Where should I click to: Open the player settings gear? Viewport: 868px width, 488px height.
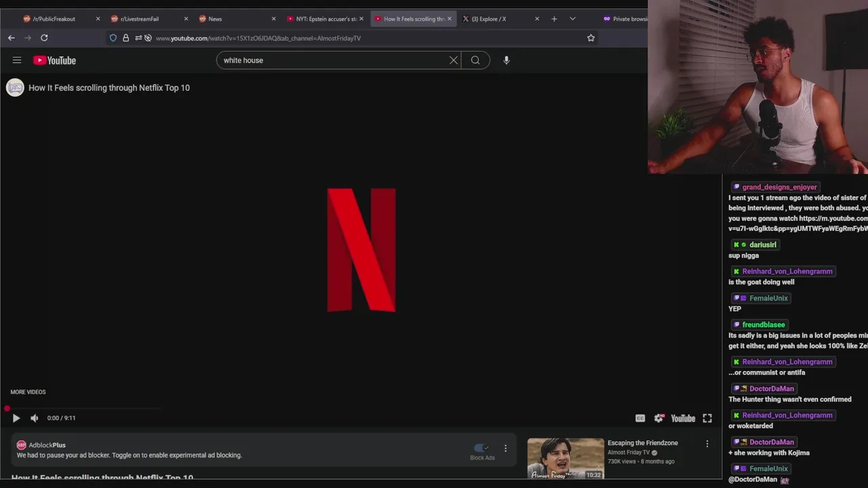[x=658, y=418]
